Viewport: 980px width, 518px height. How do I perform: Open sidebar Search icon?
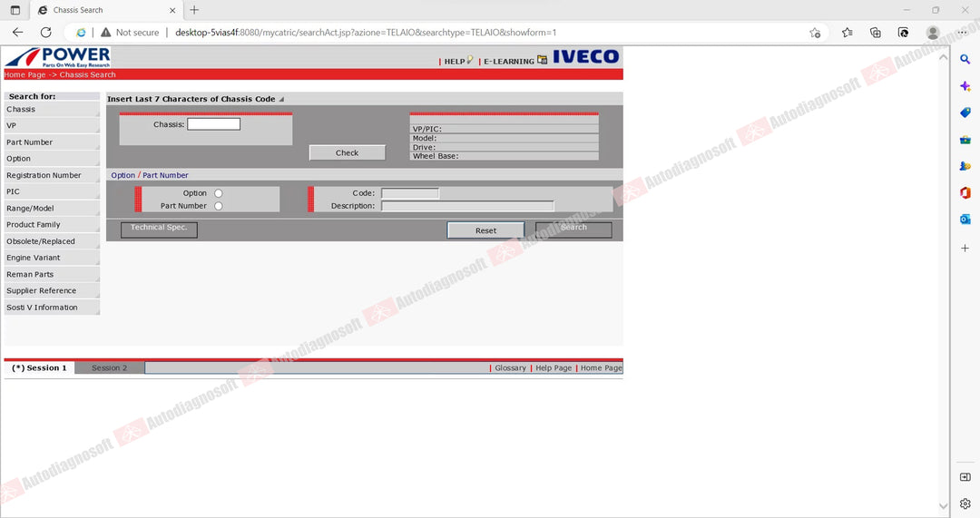pos(965,59)
